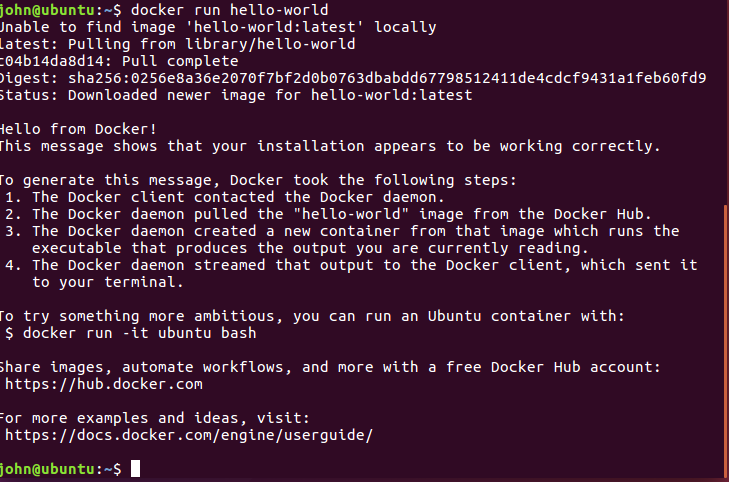Click the bottom john@ubuntu prompt text
This screenshot has height=482, width=729.
click(60, 469)
